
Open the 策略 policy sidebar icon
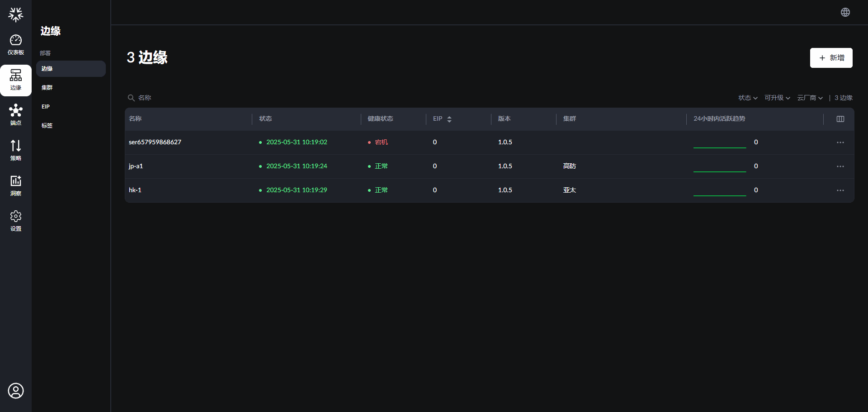click(16, 150)
